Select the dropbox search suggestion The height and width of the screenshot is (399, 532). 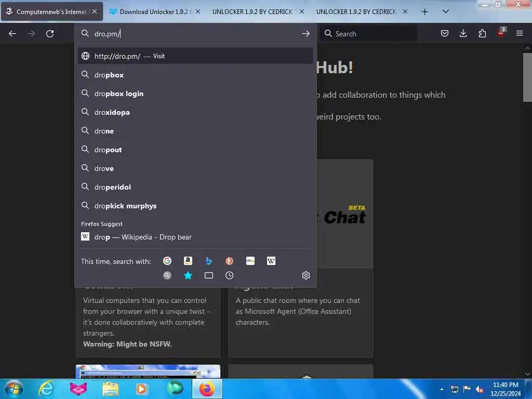[195, 75]
